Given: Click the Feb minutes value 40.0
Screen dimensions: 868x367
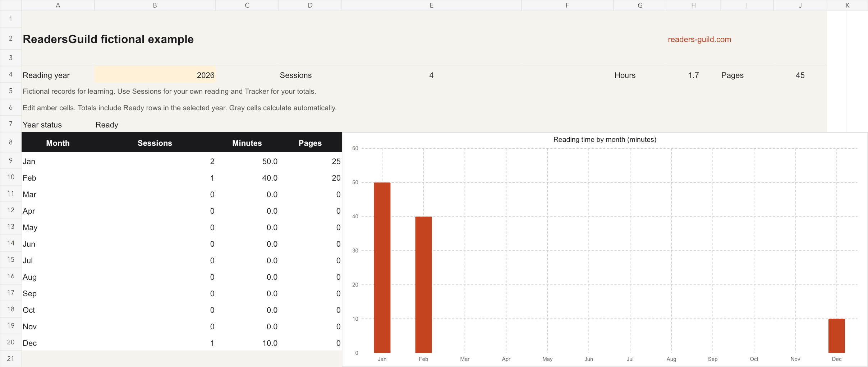Looking at the screenshot, I should point(270,178).
